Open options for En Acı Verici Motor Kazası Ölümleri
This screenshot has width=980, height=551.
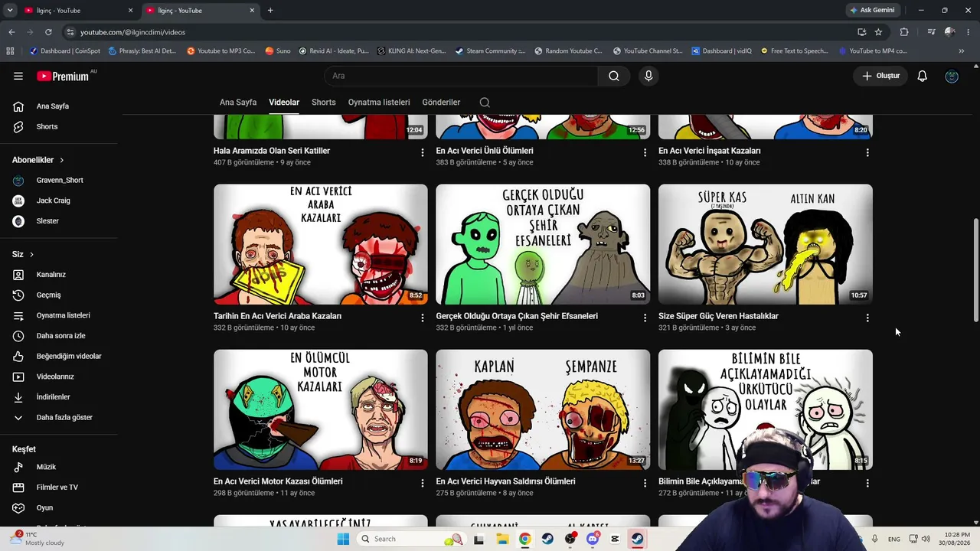(x=422, y=483)
